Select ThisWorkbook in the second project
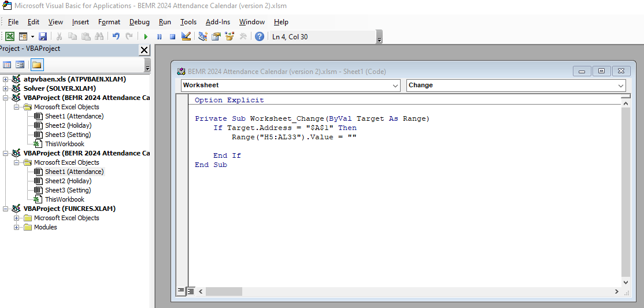Screen dimensions: 644x308 65,199
